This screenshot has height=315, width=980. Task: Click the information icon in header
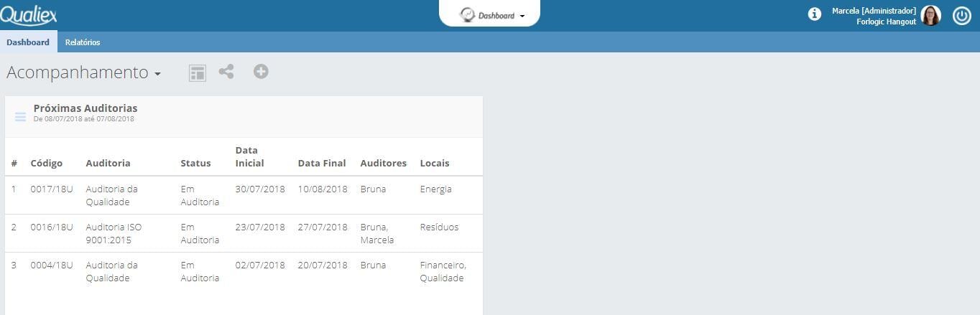(815, 14)
